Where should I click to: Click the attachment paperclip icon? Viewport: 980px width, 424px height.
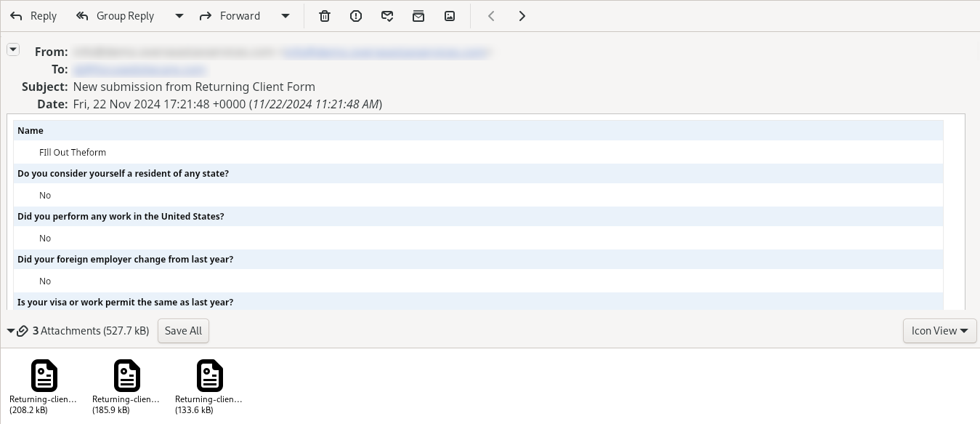[x=23, y=331]
